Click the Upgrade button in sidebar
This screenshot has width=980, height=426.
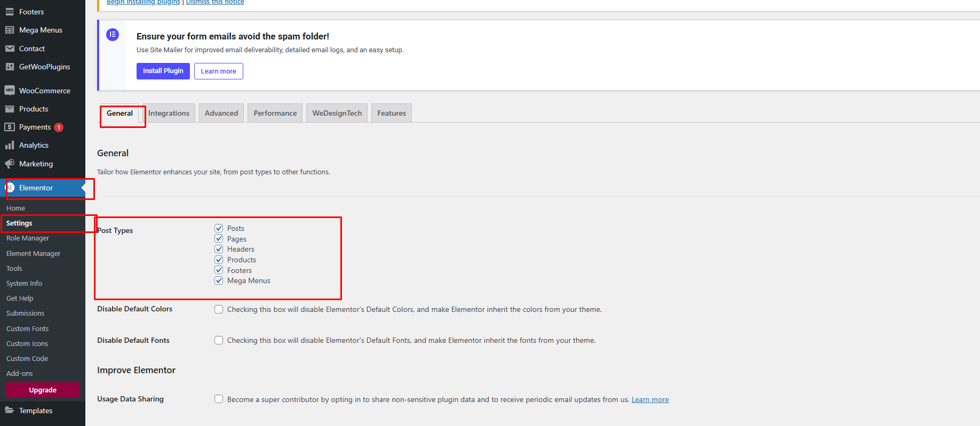tap(43, 390)
